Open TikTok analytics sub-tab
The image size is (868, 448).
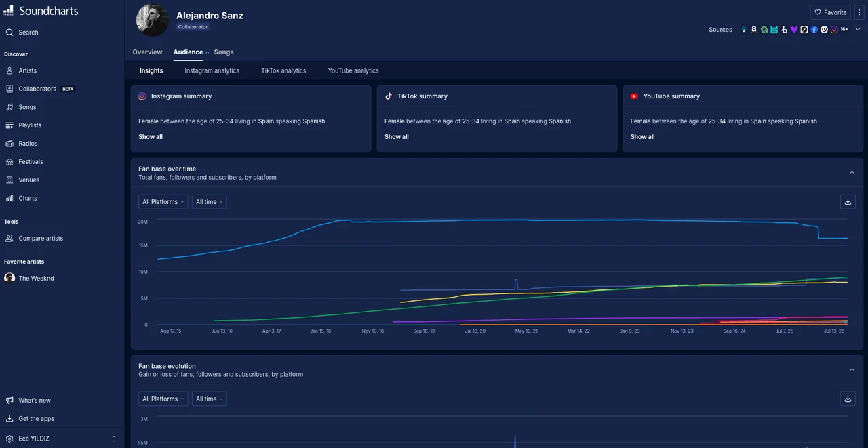tap(283, 70)
